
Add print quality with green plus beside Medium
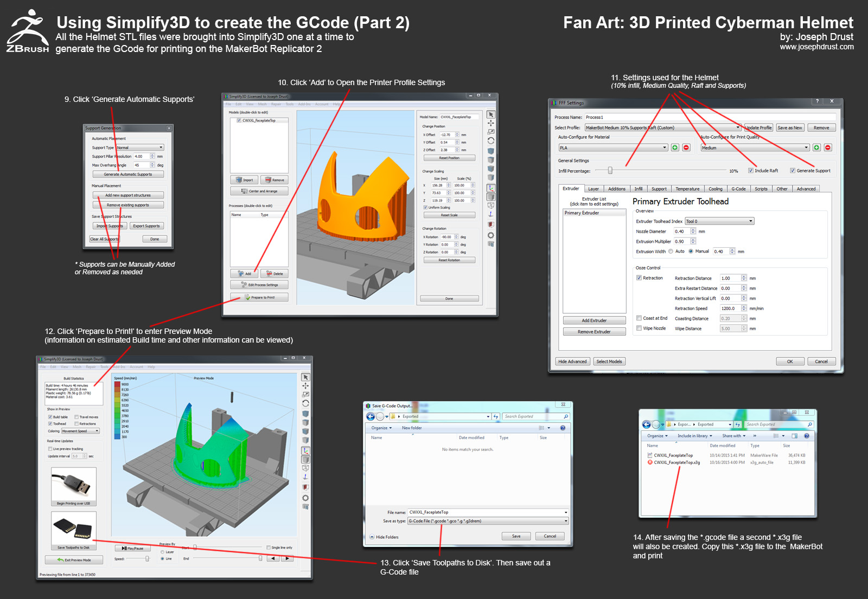pos(816,147)
